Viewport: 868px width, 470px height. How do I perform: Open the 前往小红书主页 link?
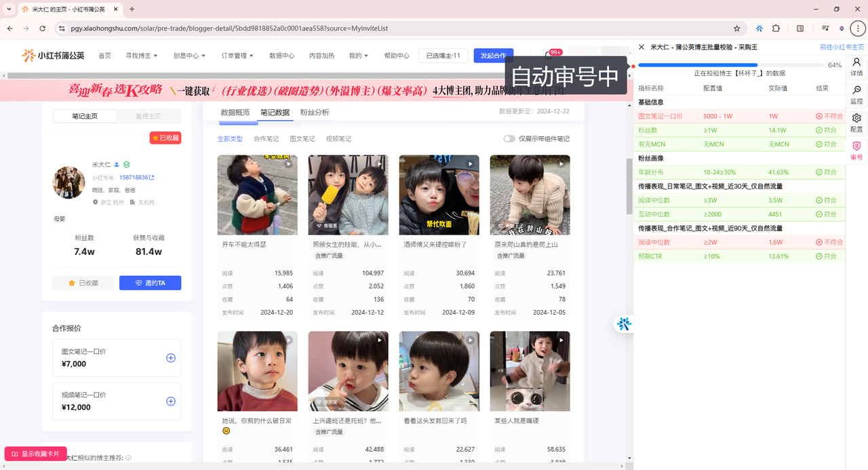pyautogui.click(x=842, y=47)
